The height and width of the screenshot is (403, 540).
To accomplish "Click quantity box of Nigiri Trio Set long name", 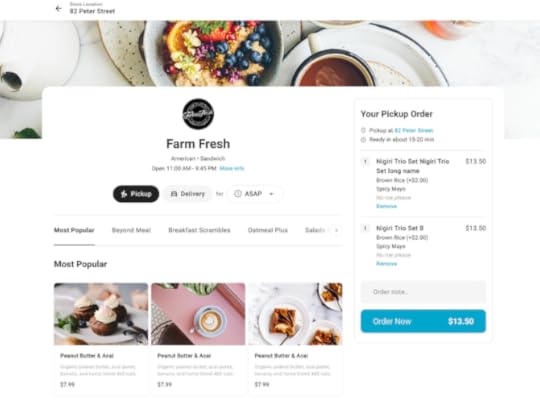I will click(365, 162).
